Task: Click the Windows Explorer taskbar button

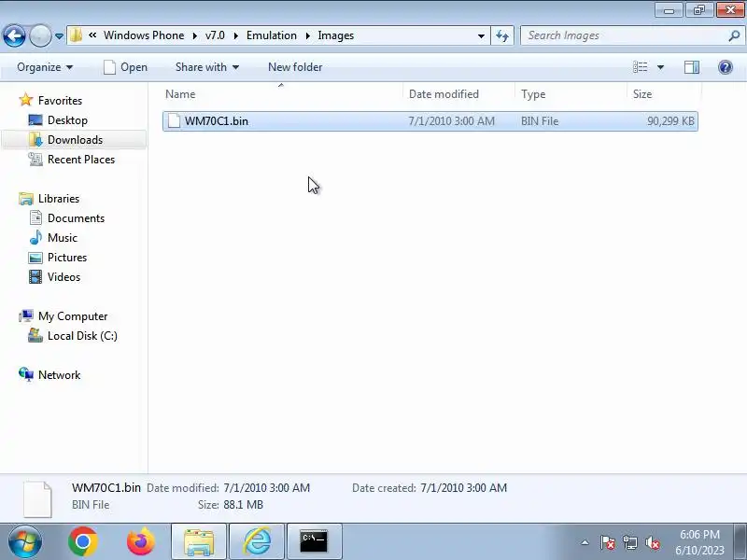Action: tap(199, 541)
